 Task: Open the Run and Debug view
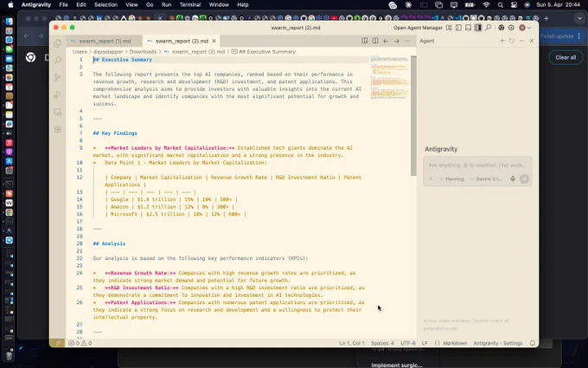(x=57, y=94)
